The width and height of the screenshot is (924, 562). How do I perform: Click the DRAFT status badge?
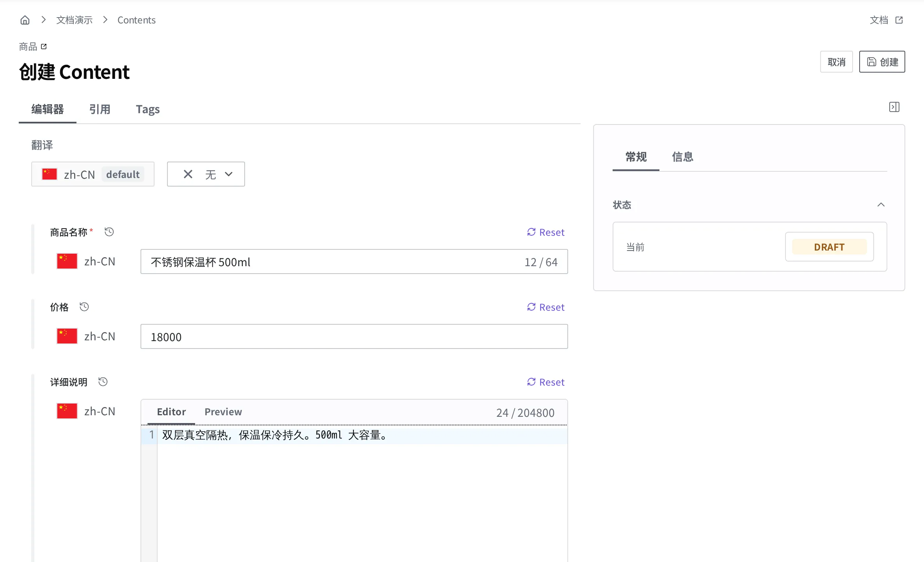coord(830,247)
